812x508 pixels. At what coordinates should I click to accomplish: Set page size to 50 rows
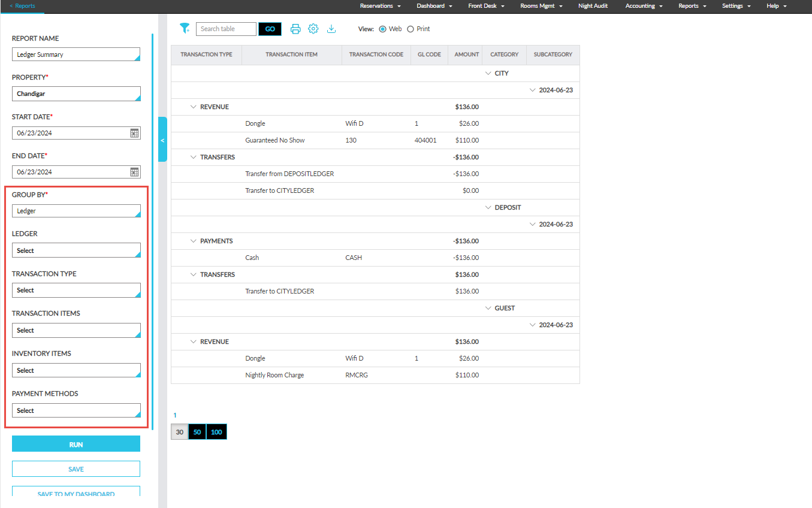[197, 432]
